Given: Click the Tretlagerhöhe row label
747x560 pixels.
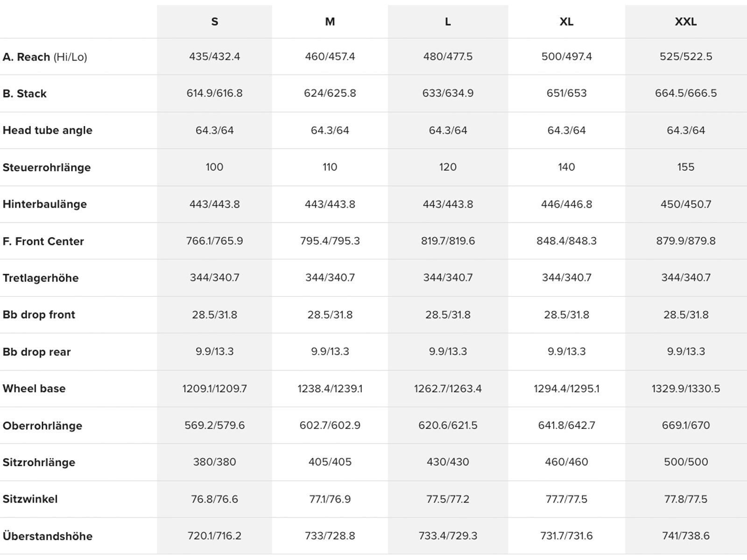Looking at the screenshot, I should point(41,278).
